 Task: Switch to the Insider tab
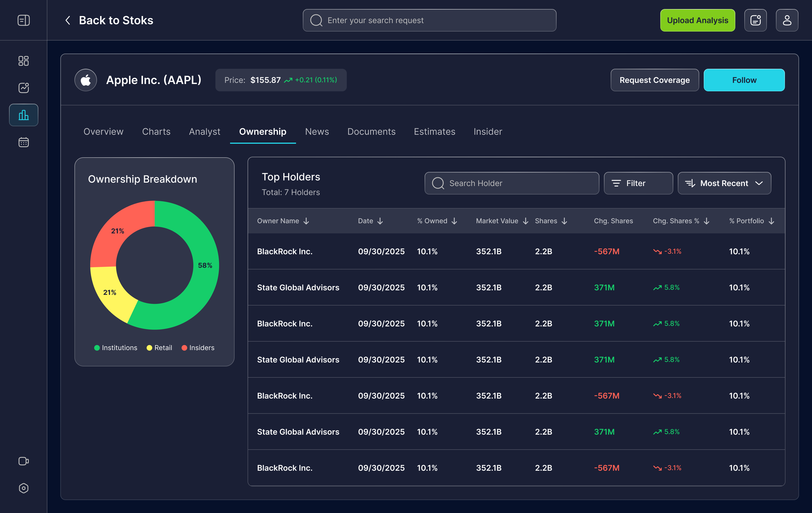tap(487, 131)
